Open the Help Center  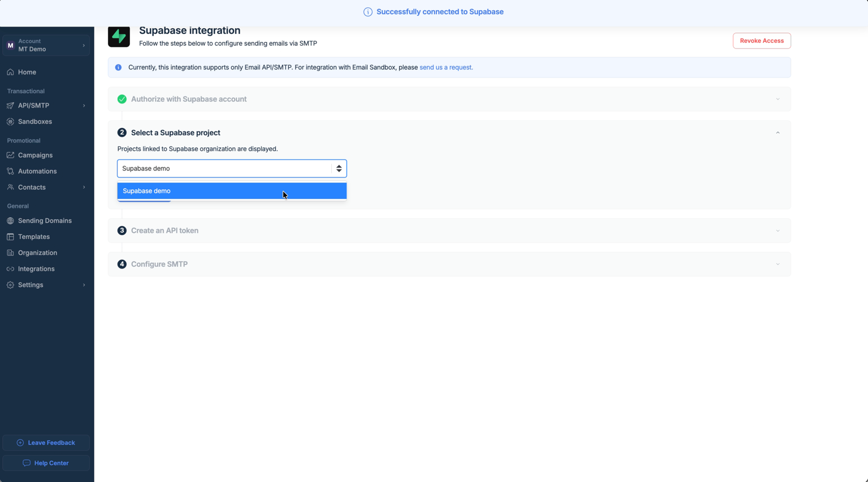[46, 463]
